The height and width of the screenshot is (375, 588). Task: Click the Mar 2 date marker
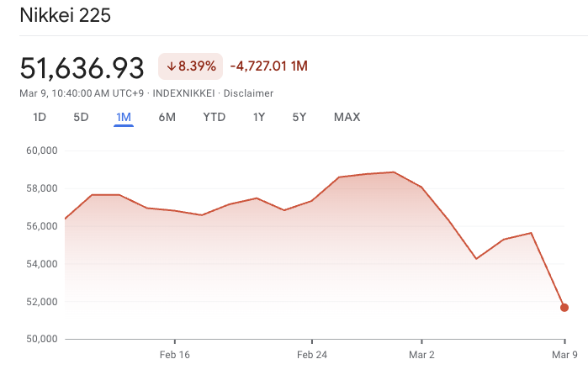[x=421, y=355]
